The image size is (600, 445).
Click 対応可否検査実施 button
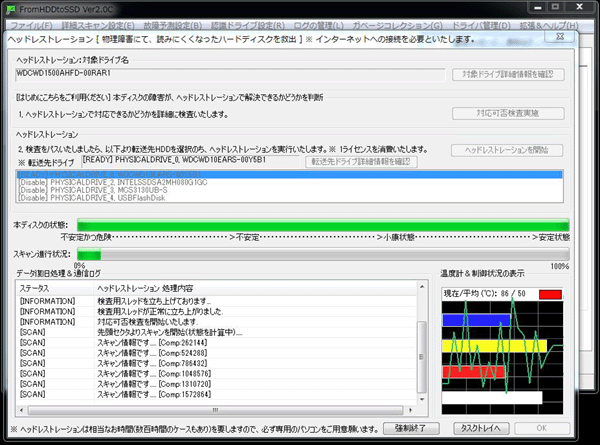click(508, 113)
